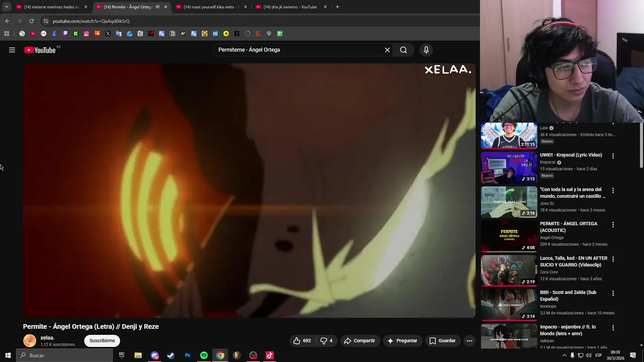644x362 pixels.
Task: Open the X (Twitter) bookmark icon
Action: (108, 34)
